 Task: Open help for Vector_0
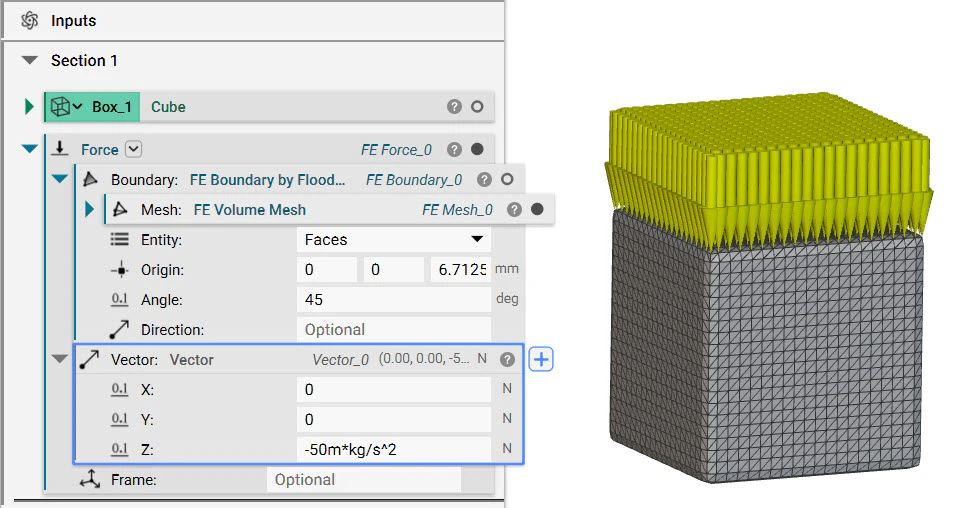coord(508,359)
